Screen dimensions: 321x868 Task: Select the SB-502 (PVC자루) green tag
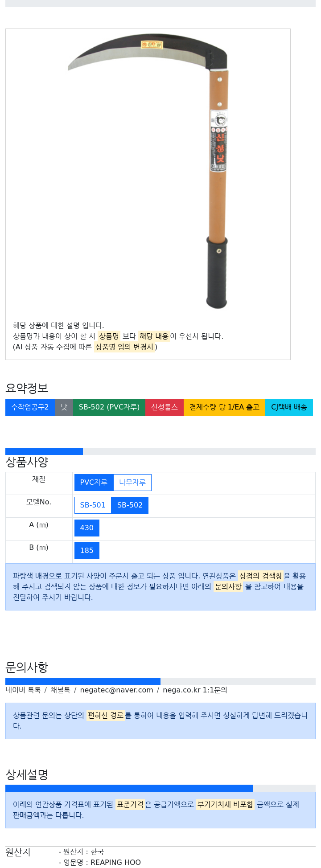click(x=109, y=407)
